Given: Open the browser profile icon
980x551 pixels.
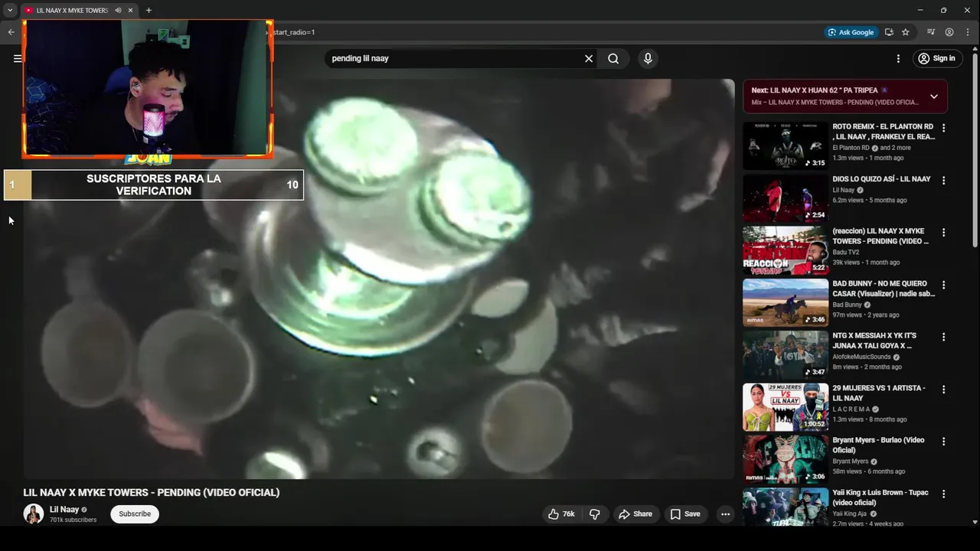Looking at the screenshot, I should [x=949, y=32].
